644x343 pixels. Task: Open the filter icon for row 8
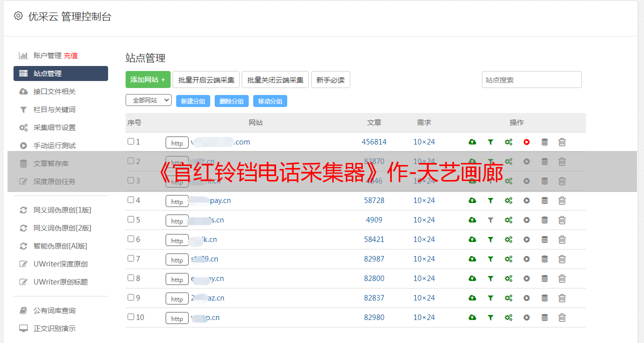point(490,278)
